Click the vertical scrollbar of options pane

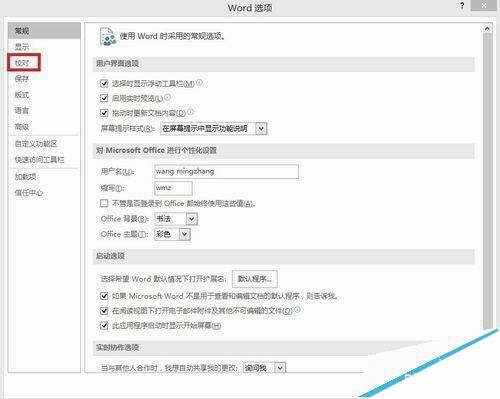point(487,180)
